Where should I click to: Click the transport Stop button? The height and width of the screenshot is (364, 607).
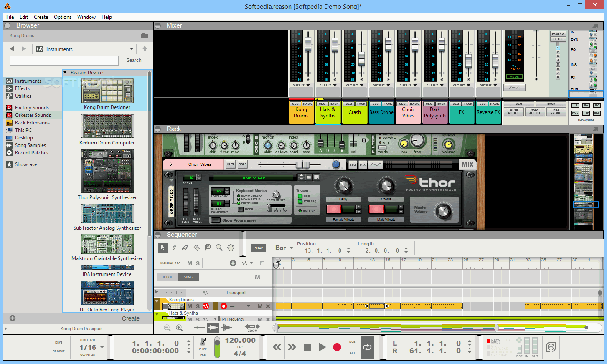point(307,347)
